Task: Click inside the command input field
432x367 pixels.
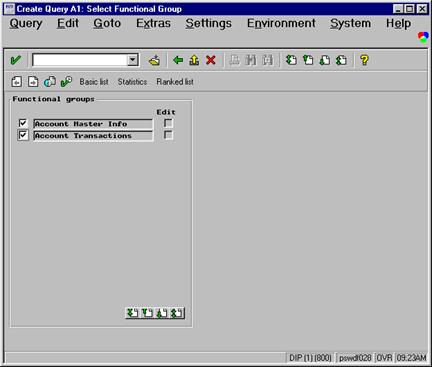Action: pyautogui.click(x=80, y=60)
